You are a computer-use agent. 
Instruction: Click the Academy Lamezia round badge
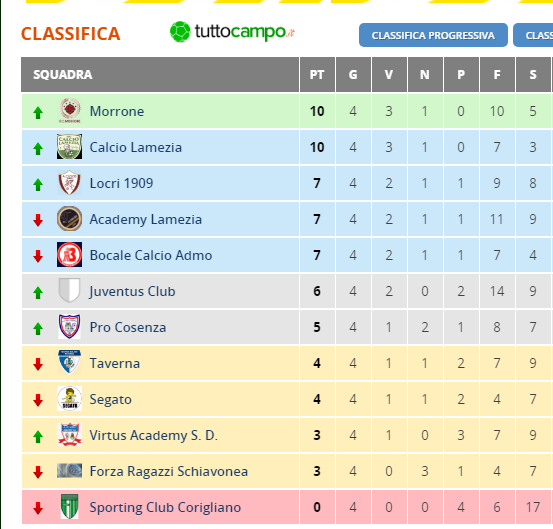tap(69, 219)
